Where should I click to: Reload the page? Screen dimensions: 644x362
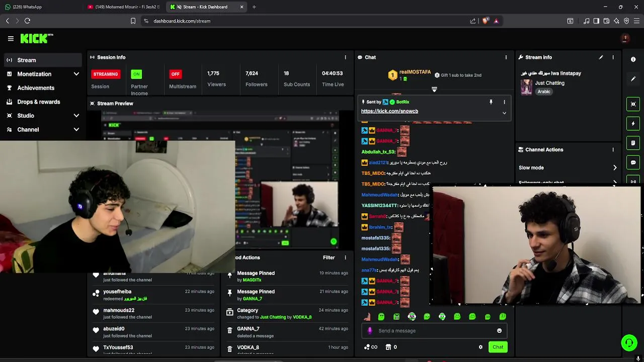[27, 21]
